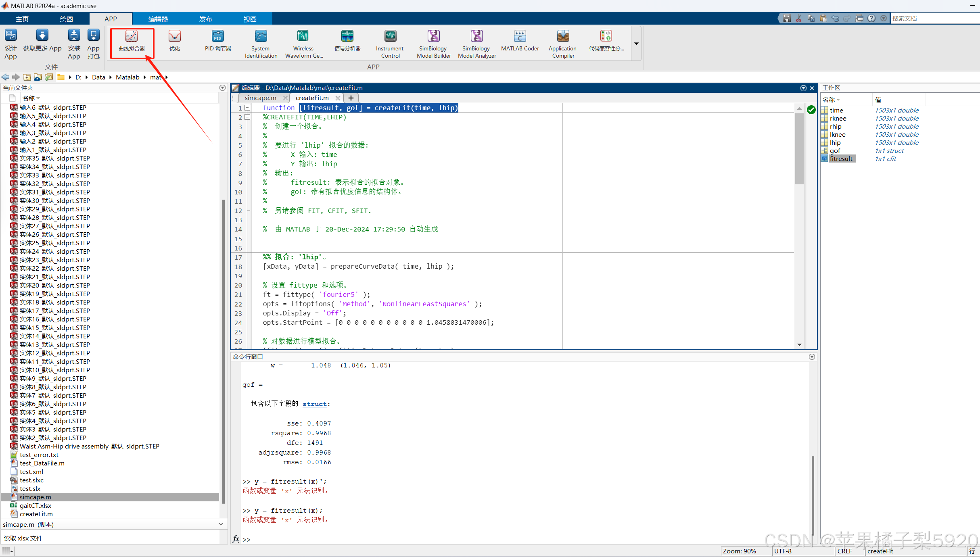The height and width of the screenshot is (557, 980).
Task: Click the editor vertical scrollbar thumb
Action: [x=799, y=149]
